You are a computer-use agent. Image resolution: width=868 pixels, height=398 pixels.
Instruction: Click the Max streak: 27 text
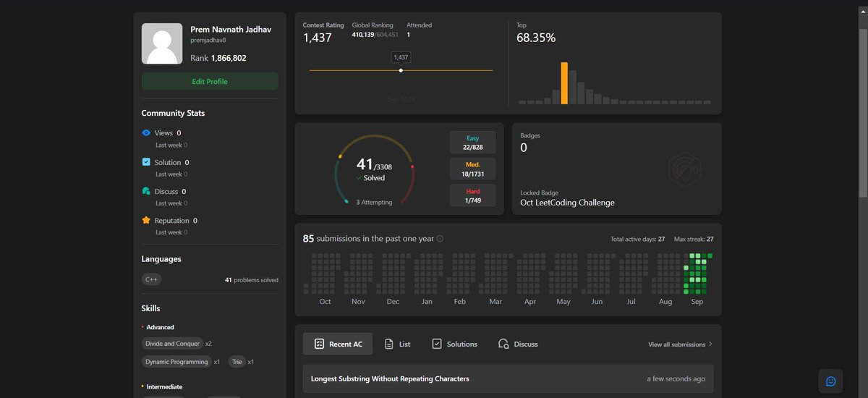(x=694, y=239)
